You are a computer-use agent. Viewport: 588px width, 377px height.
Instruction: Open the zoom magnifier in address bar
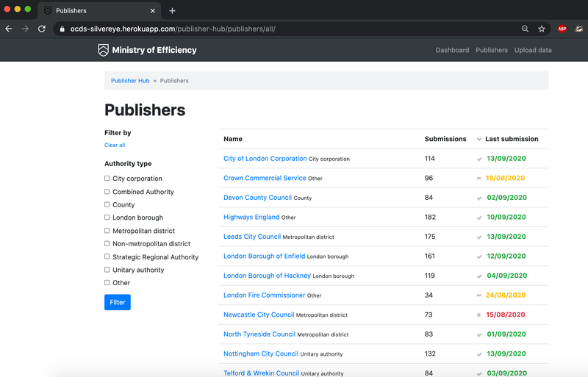pyautogui.click(x=525, y=29)
